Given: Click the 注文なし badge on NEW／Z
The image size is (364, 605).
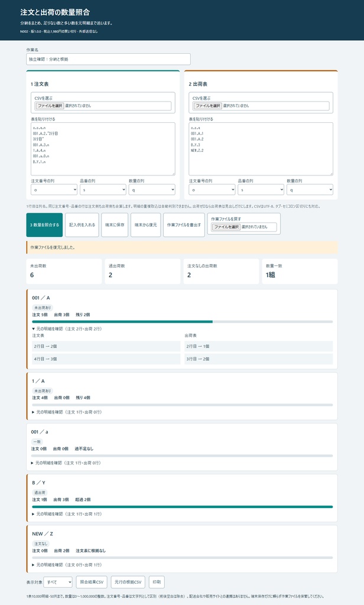Looking at the screenshot, I should click(x=41, y=544).
